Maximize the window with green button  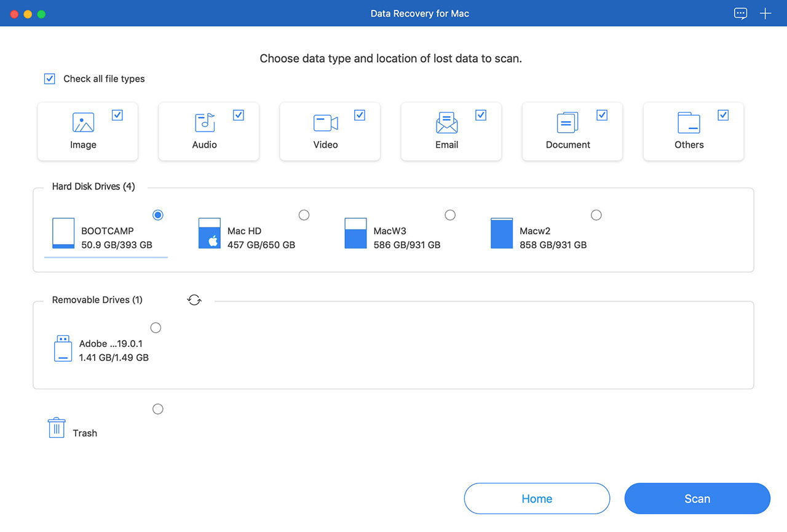point(41,14)
